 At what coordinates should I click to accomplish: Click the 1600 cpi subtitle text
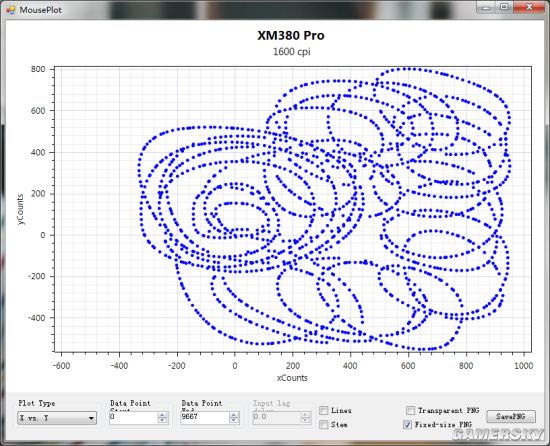pyautogui.click(x=292, y=52)
